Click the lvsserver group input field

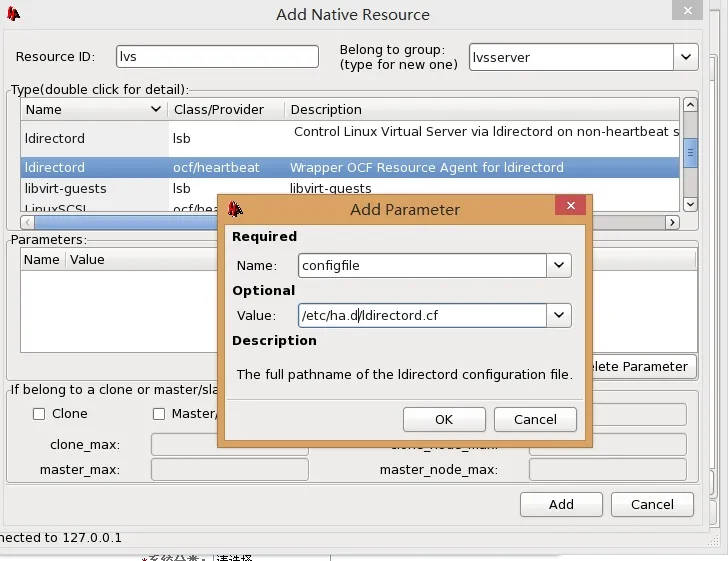[x=571, y=57]
